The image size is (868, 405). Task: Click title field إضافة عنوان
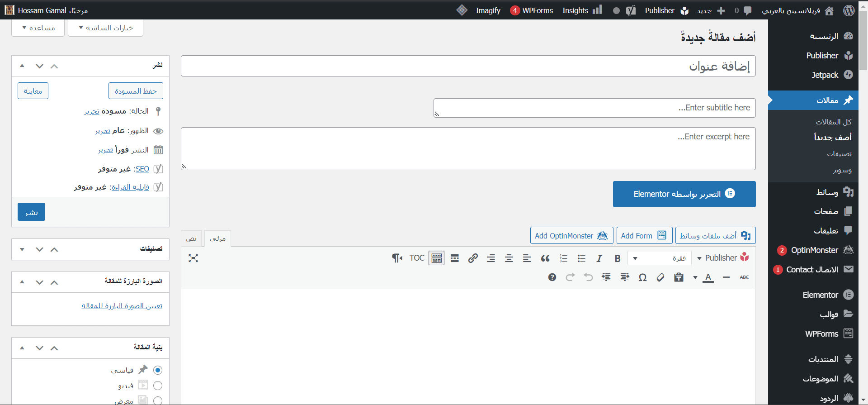[468, 66]
